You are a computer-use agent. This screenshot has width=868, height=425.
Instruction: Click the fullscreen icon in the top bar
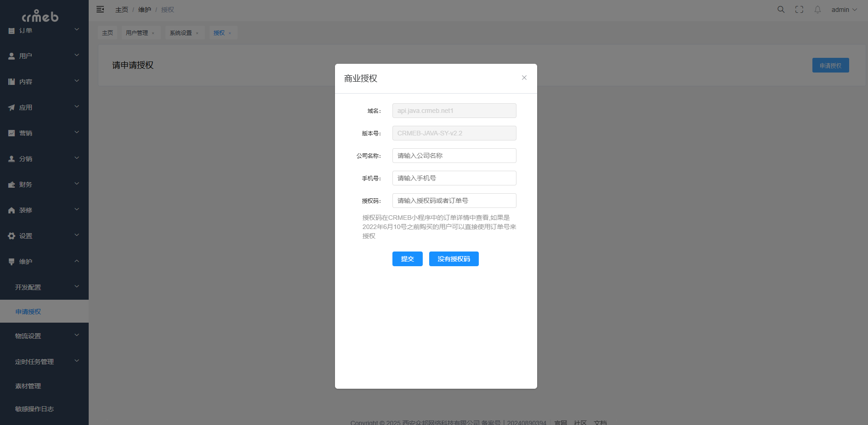pyautogui.click(x=799, y=9)
